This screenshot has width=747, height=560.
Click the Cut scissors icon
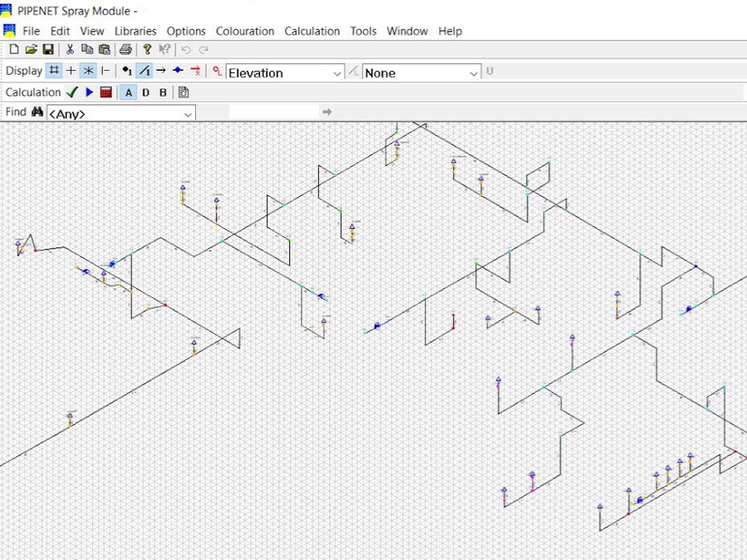click(x=70, y=50)
